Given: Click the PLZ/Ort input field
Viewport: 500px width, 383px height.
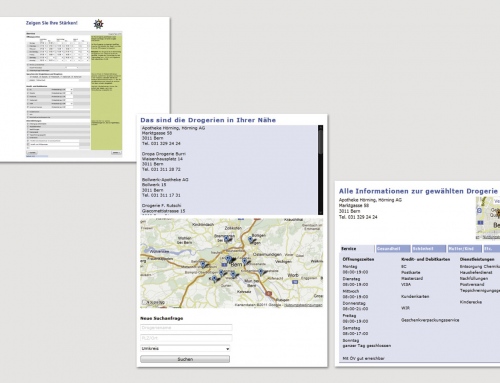Looking at the screenshot, I should click(x=186, y=338).
